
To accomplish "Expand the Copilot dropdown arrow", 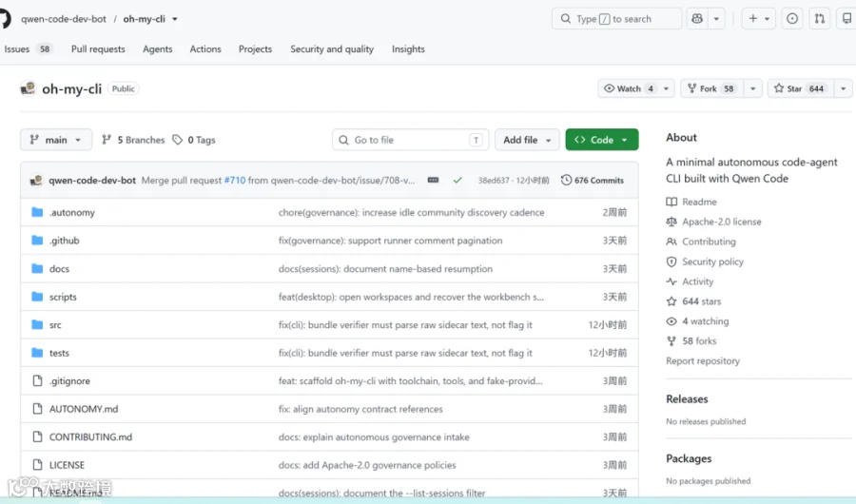I will 716,19.
